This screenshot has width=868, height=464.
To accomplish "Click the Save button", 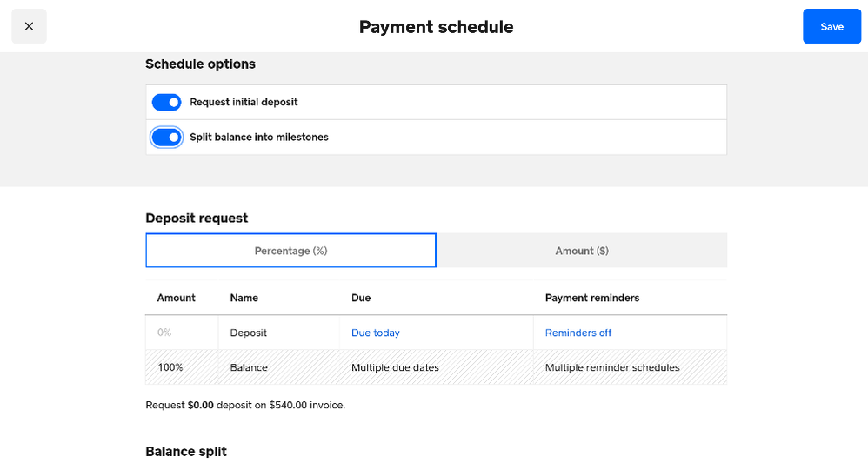I will click(831, 26).
